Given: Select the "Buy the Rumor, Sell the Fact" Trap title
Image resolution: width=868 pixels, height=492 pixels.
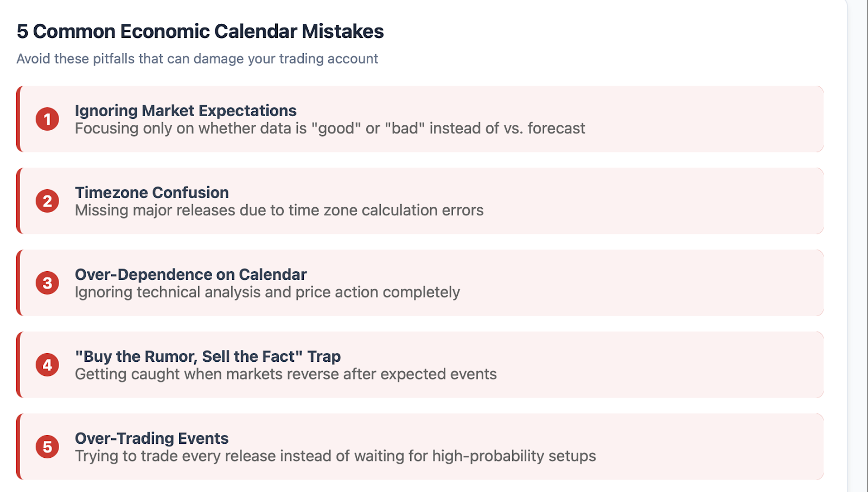Looking at the screenshot, I should [208, 356].
